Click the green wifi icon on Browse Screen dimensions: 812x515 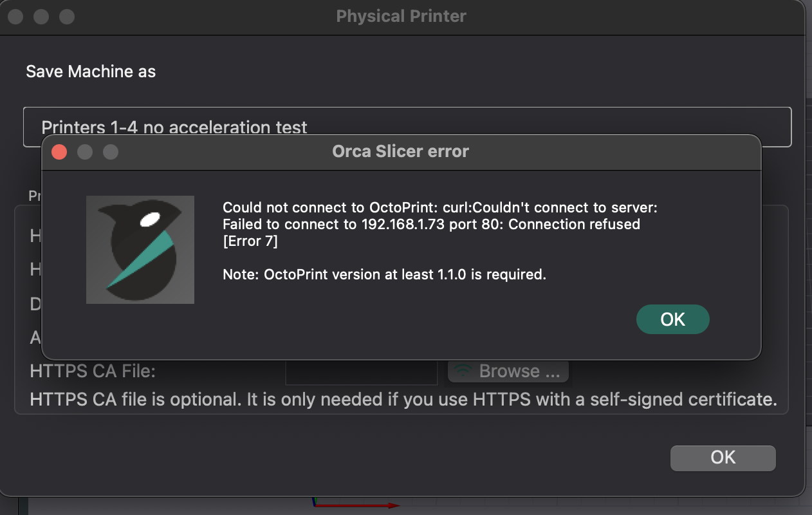[462, 371]
